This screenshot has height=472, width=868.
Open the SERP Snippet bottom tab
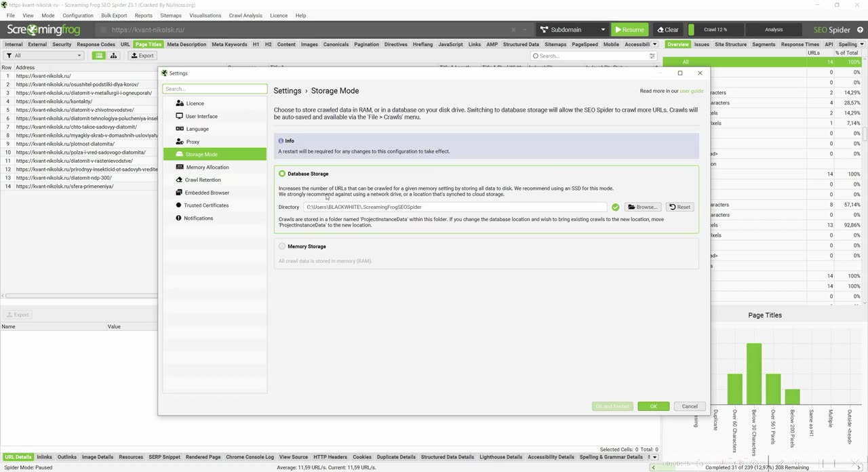(x=164, y=457)
